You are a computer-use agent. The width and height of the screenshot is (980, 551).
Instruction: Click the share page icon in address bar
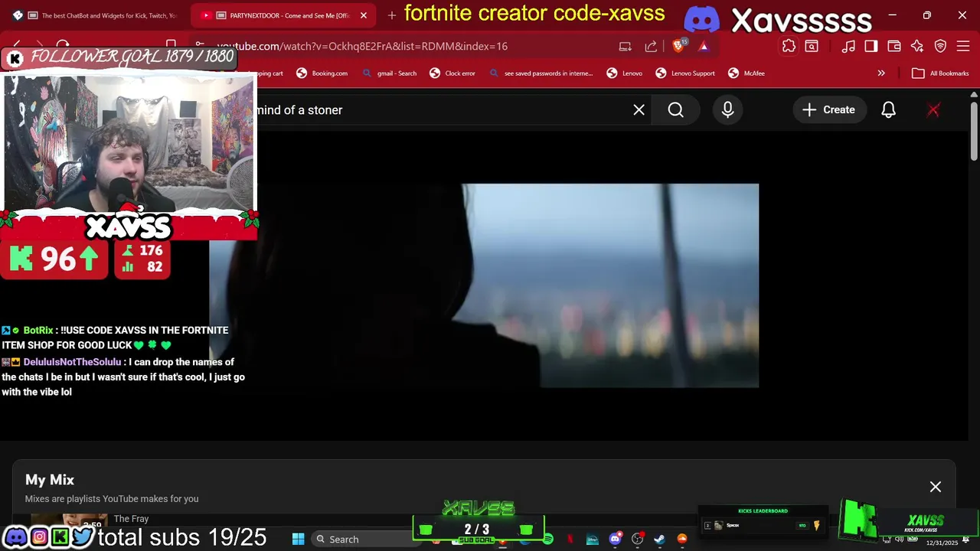(651, 46)
